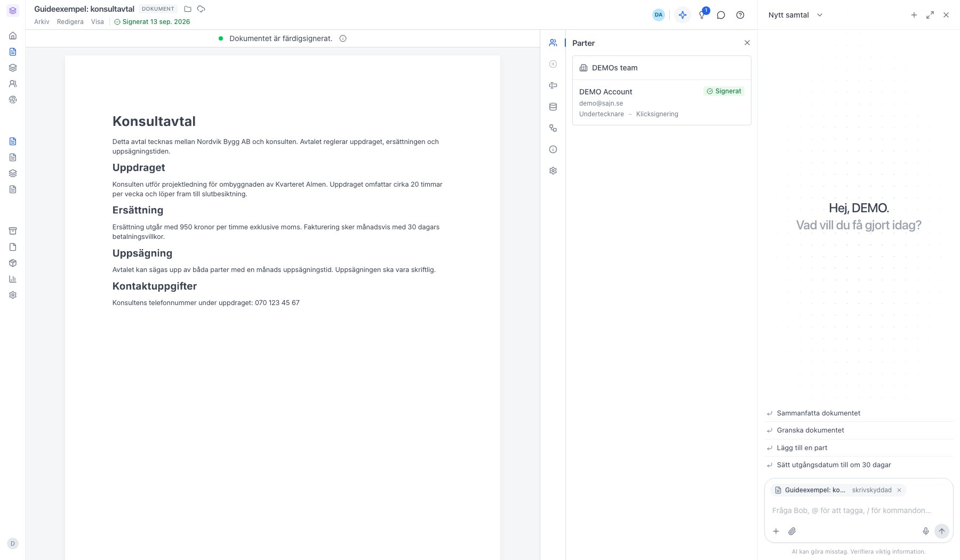This screenshot has width=960, height=560.
Task: Open the lightbulb tips icon with badge
Action: click(702, 15)
